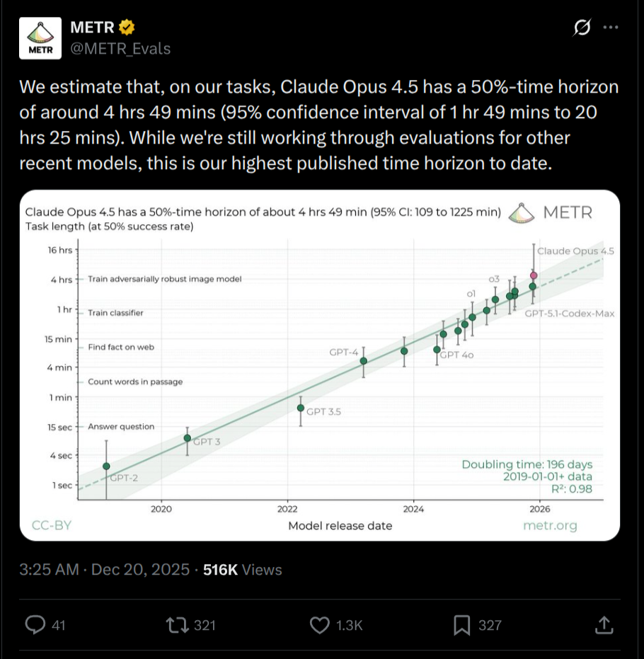Click the pink Claude Opus 4.5 data point
The height and width of the screenshot is (659, 644).
pos(534,275)
